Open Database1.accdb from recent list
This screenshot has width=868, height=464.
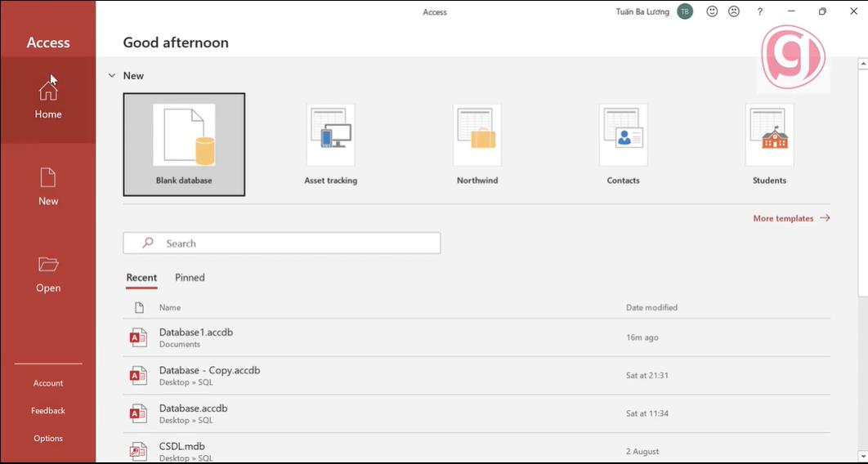tap(477, 337)
